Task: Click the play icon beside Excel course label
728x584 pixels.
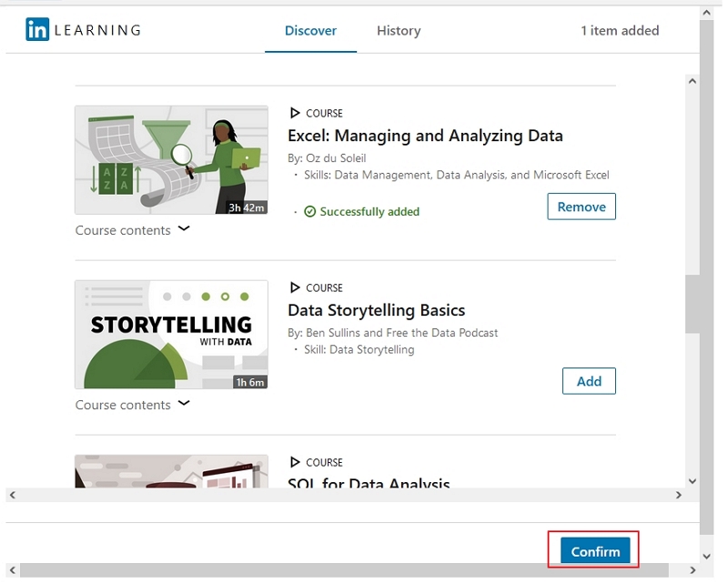Action: (x=295, y=113)
